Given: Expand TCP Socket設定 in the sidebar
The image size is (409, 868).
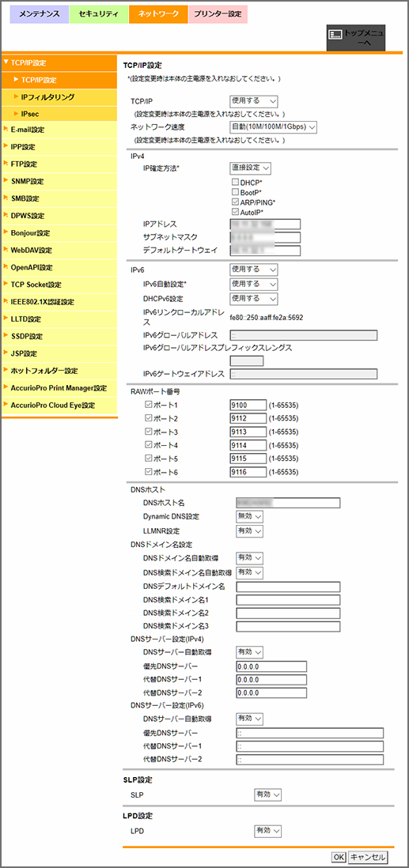Looking at the screenshot, I should pyautogui.click(x=59, y=285).
